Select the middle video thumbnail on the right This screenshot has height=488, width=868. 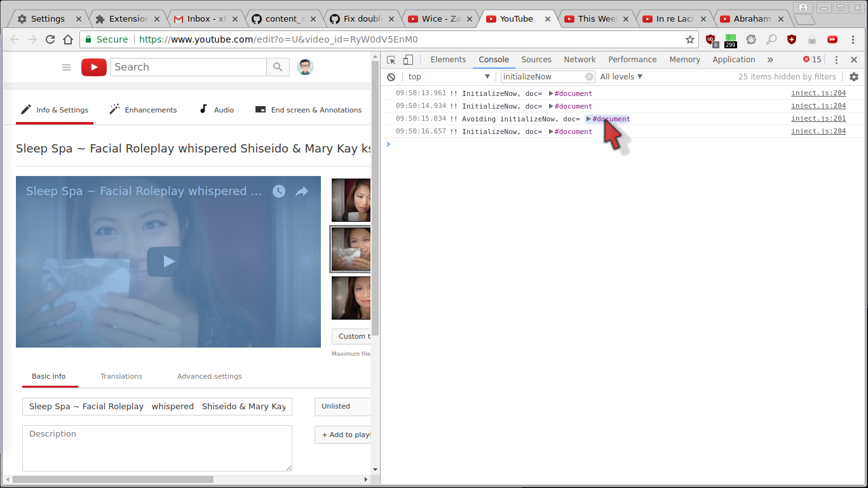point(350,248)
